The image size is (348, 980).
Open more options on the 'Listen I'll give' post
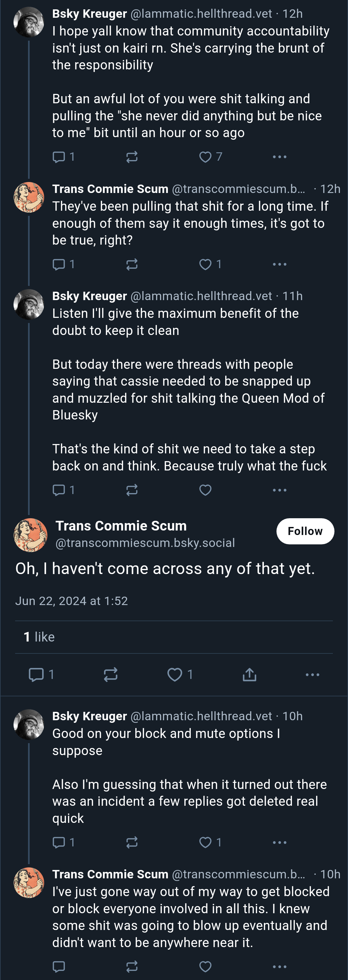pyautogui.click(x=280, y=490)
